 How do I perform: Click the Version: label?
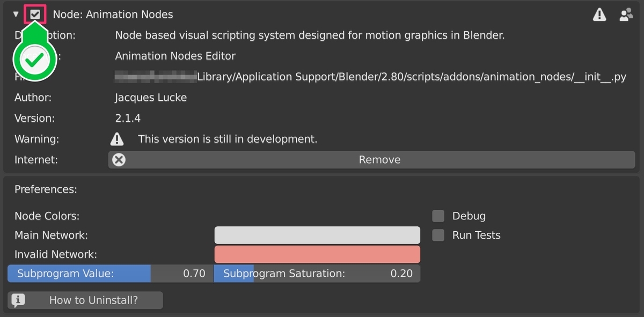pos(34,118)
